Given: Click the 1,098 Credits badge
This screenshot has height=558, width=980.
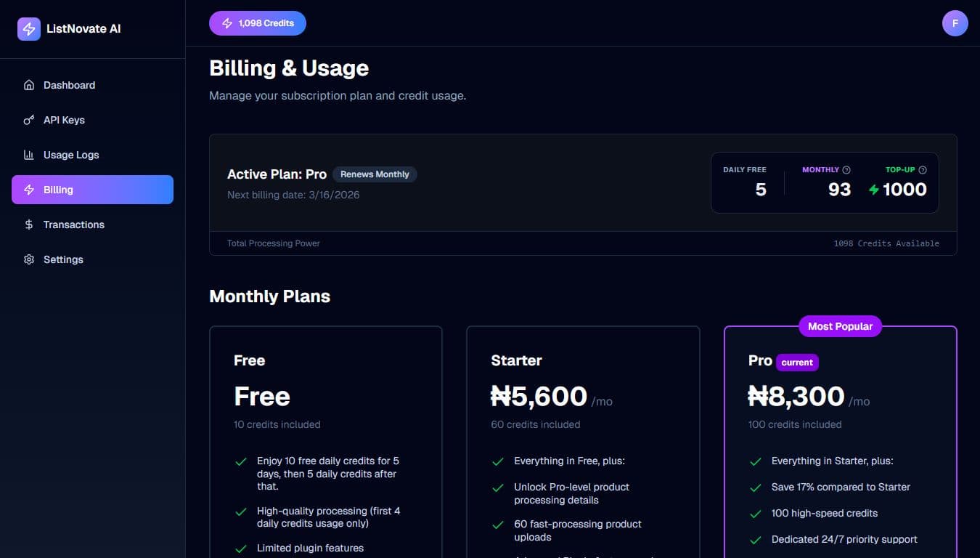Looking at the screenshot, I should click(257, 23).
